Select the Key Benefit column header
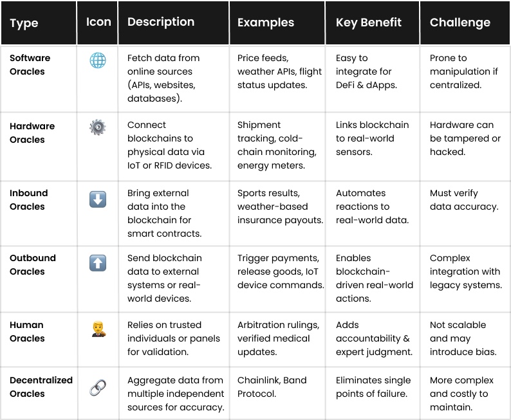This screenshot has height=420, width=511. [x=369, y=23]
